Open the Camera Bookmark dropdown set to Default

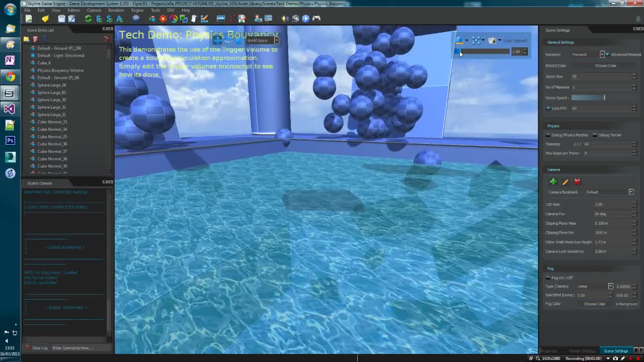point(631,192)
